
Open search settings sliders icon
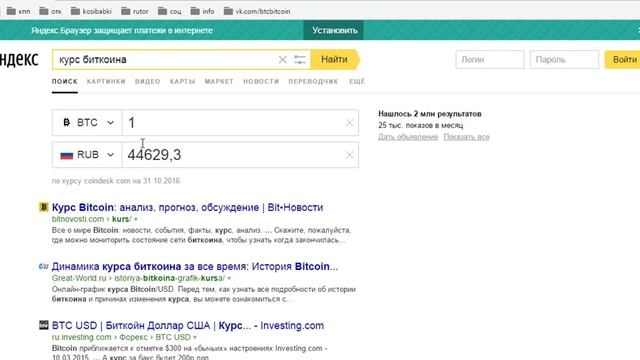pyautogui.click(x=300, y=60)
